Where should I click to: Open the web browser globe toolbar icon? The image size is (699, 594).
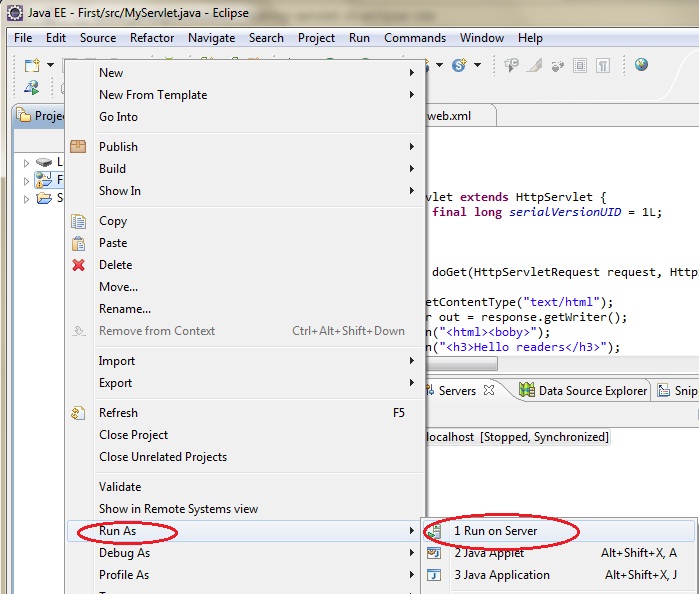[x=641, y=65]
